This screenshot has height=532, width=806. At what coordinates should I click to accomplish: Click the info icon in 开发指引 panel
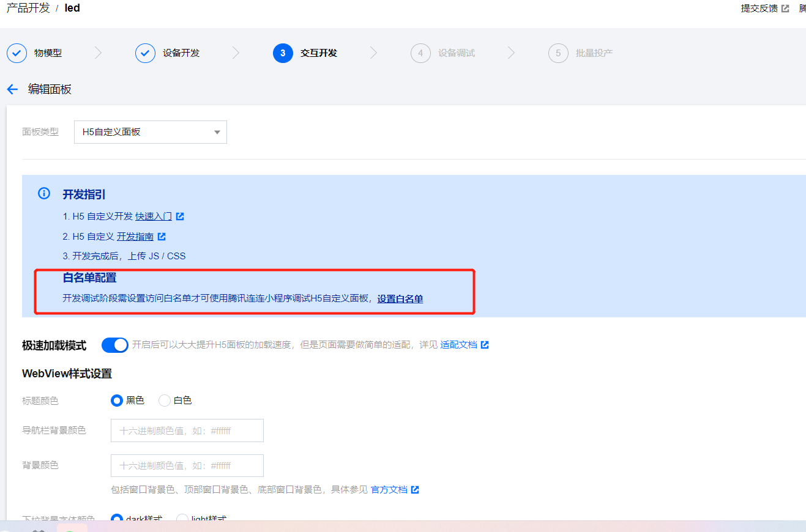point(43,193)
